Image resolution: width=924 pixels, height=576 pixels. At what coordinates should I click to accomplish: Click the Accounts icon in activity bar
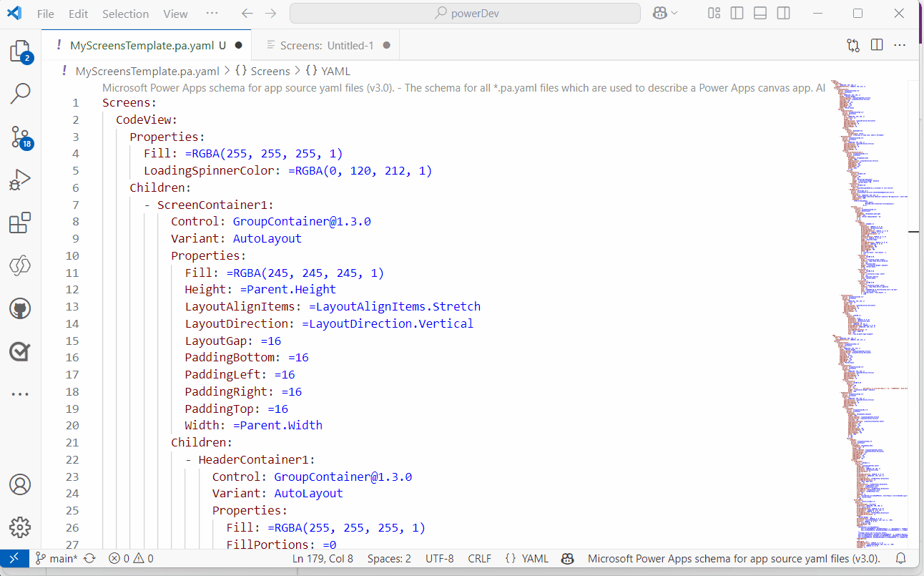click(x=20, y=484)
